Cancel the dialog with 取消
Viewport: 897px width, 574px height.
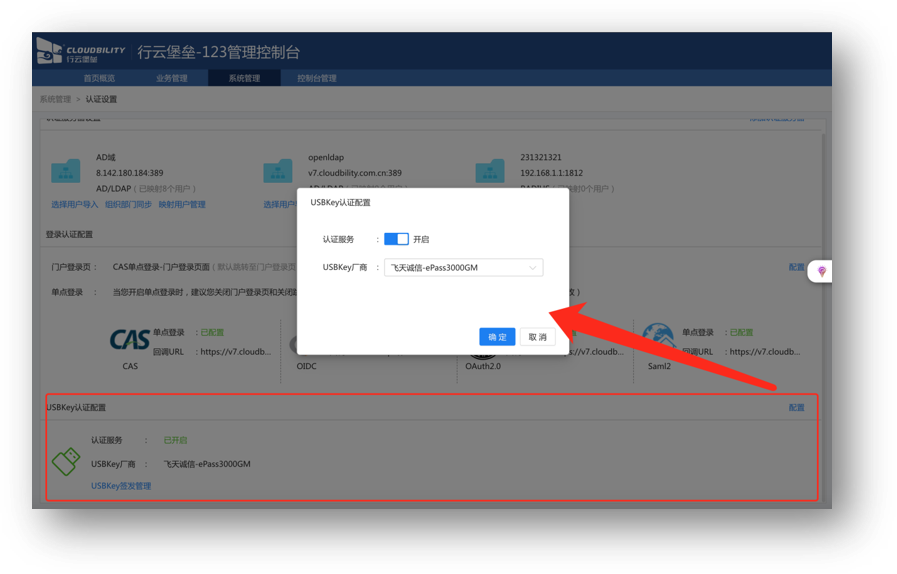point(537,337)
